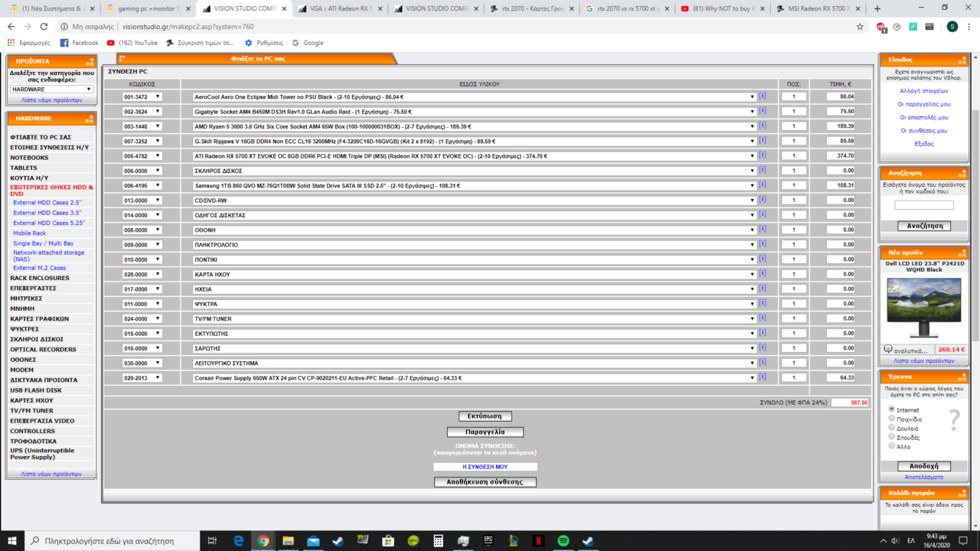Select Άλλο survey option
This screenshot has width=980, height=551.
click(892, 445)
